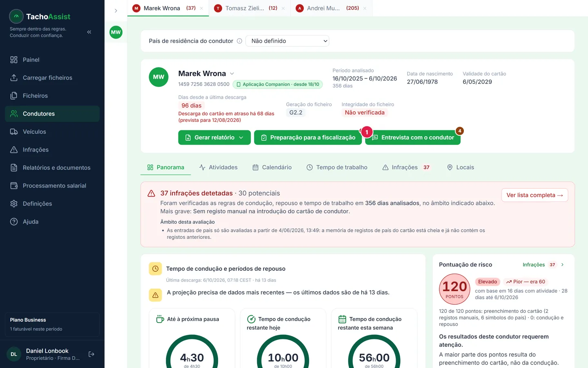Open Daniel Lonbook user profile

[x=43, y=354]
